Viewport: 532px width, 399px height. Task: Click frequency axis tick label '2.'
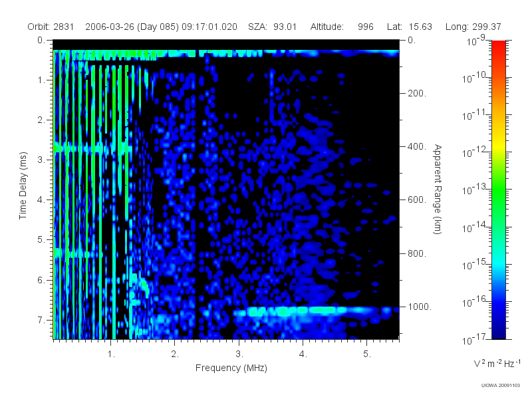(x=175, y=354)
